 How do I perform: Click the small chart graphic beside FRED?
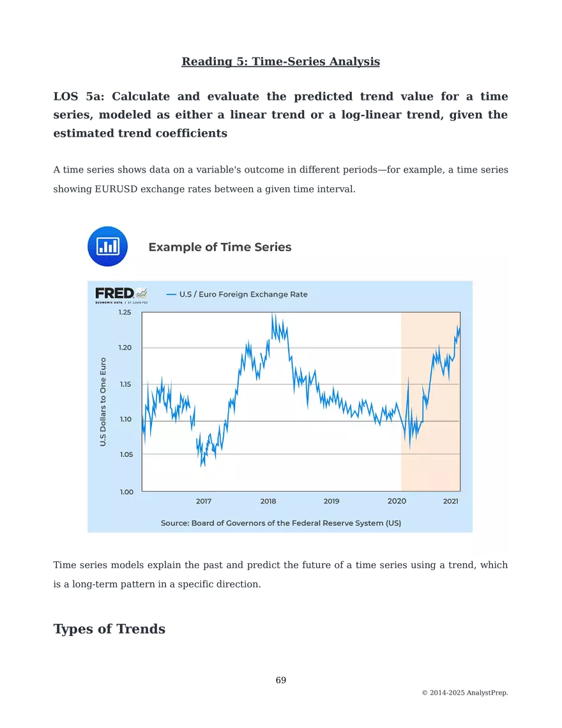[141, 292]
